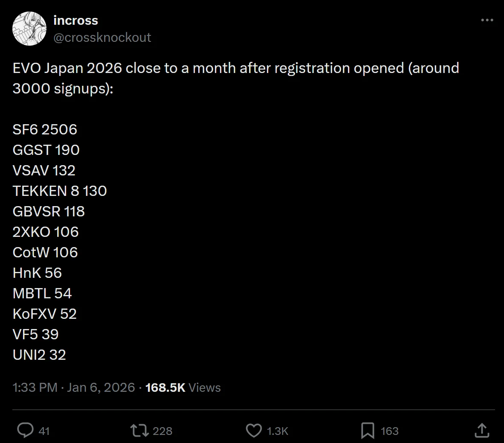
Task: Like the tweet with the heart icon
Action: [254, 430]
